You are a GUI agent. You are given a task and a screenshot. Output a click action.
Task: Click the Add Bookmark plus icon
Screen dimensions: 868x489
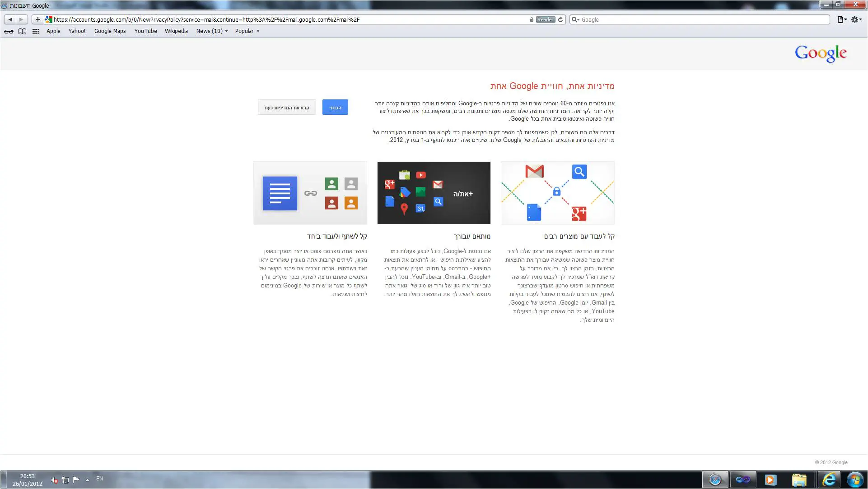pos(38,19)
